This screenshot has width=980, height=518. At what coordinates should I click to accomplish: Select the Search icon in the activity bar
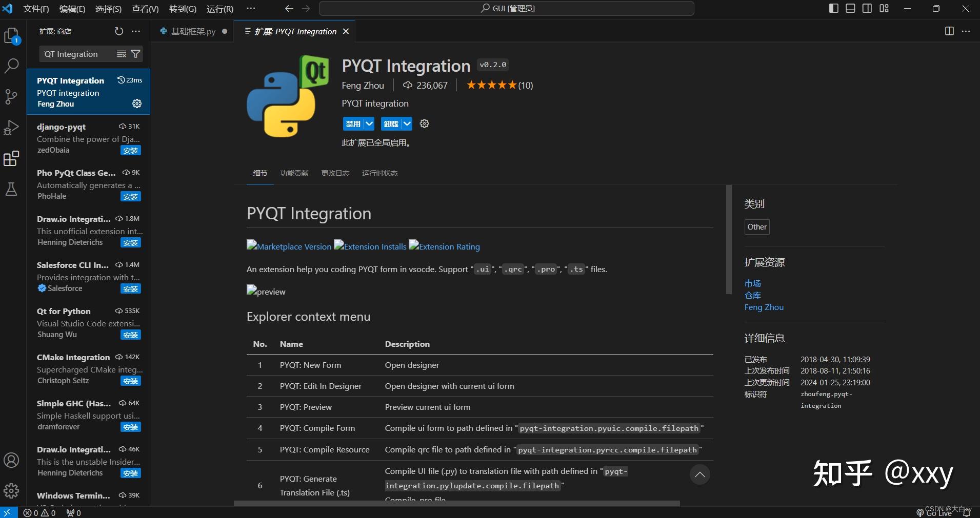pyautogui.click(x=11, y=66)
